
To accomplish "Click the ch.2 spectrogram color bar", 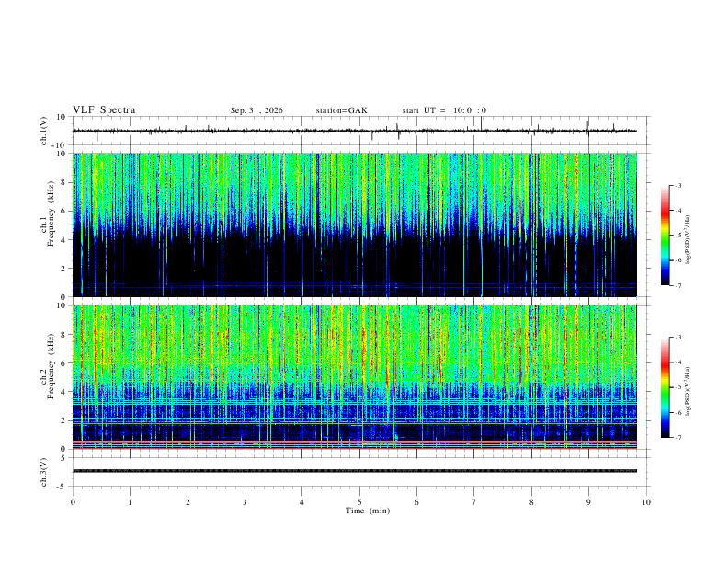I will 665,387.
